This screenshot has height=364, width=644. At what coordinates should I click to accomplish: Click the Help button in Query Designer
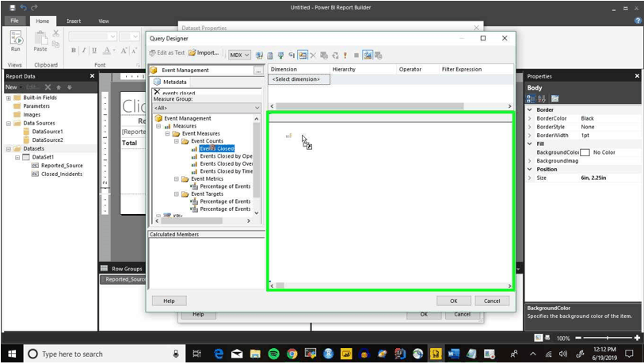pyautogui.click(x=169, y=301)
